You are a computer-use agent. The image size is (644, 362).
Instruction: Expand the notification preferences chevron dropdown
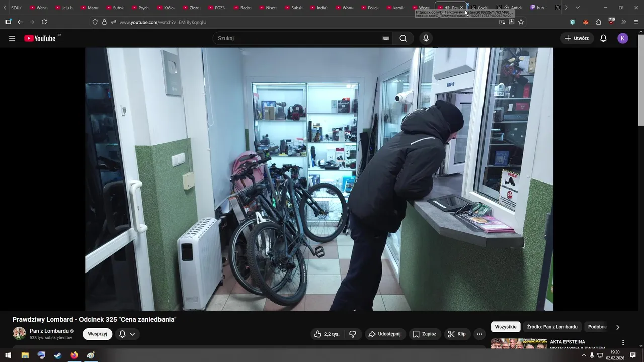[x=132, y=334]
